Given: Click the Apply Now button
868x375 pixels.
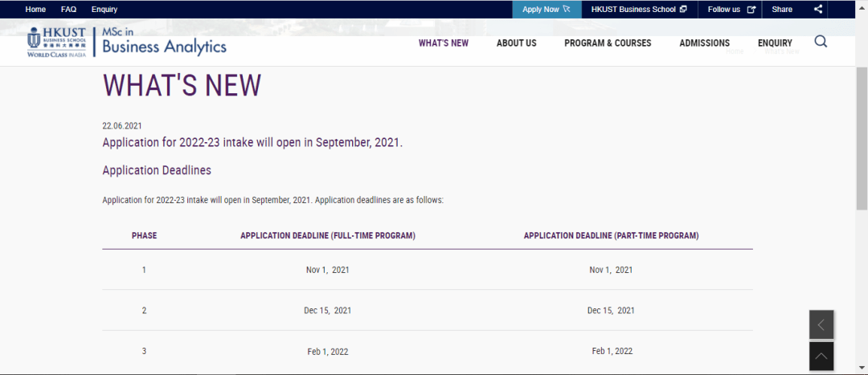Looking at the screenshot, I should click(547, 10).
